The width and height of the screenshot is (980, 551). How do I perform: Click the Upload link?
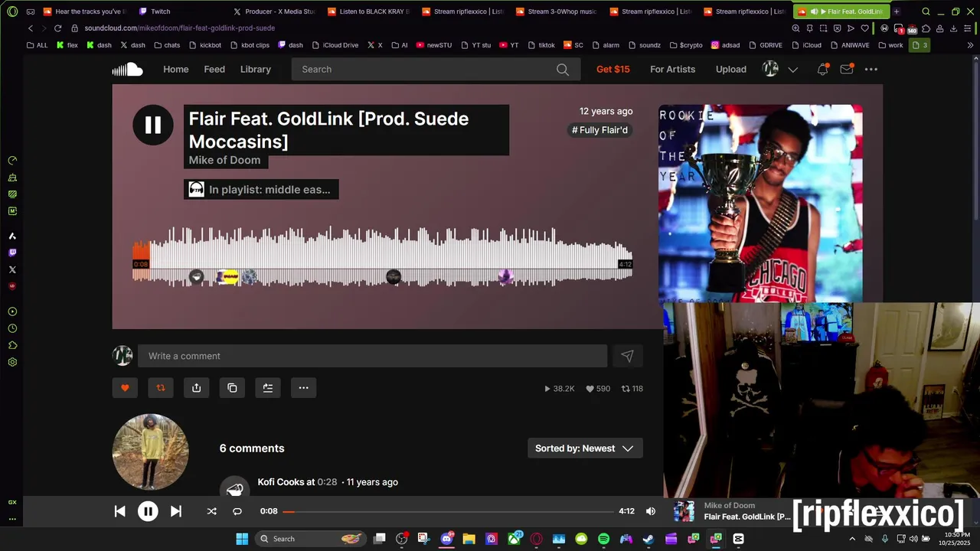(731, 69)
